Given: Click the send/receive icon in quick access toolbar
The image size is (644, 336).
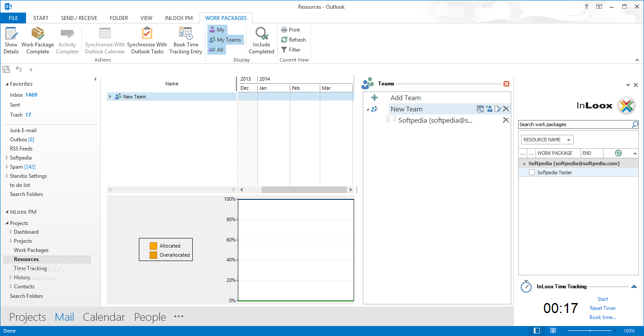Looking at the screenshot, I should coord(6,69).
